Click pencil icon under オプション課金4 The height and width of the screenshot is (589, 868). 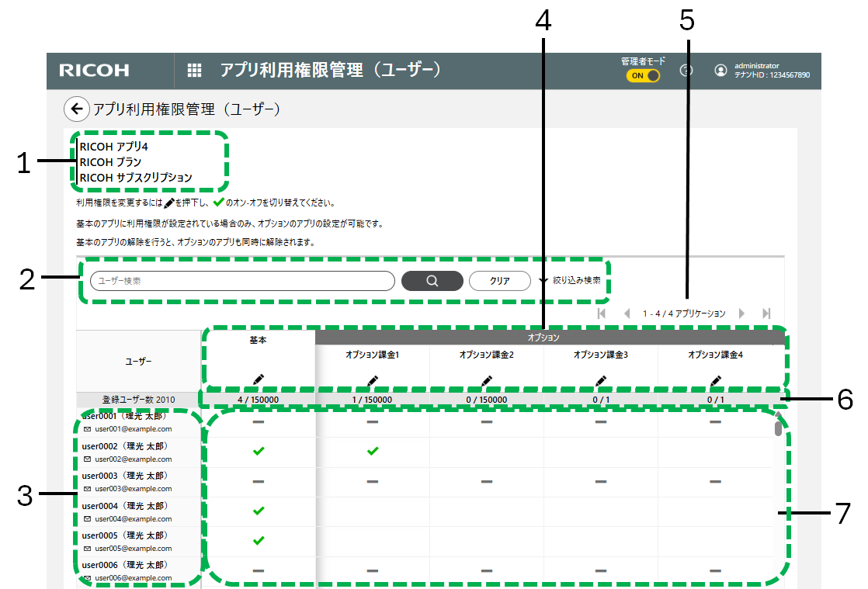point(715,379)
